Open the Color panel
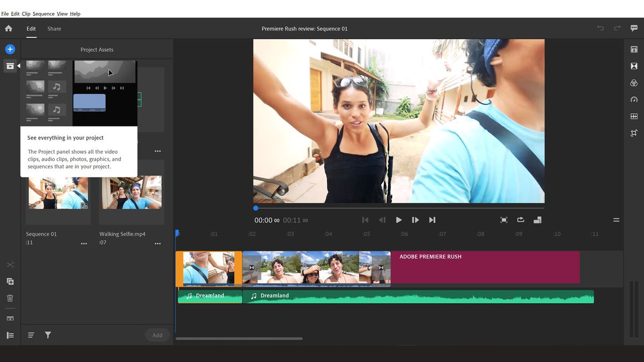Viewport: 644px width, 362px height. coord(634,83)
